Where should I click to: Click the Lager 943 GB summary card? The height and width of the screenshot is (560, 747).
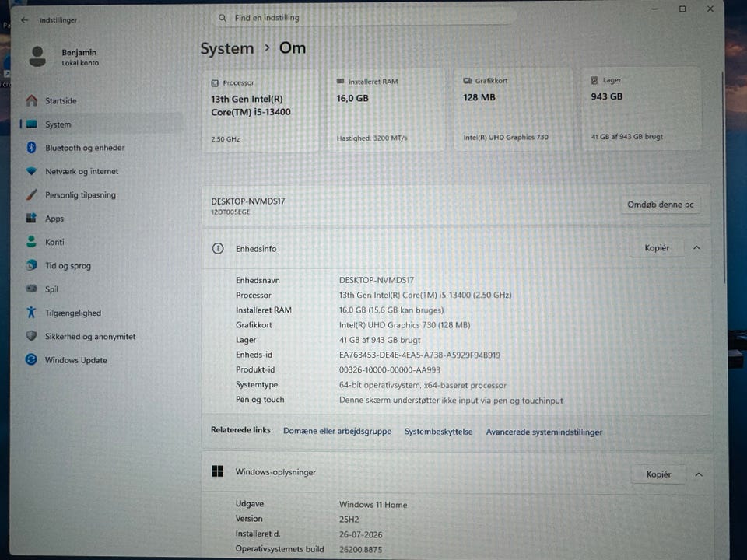641,109
